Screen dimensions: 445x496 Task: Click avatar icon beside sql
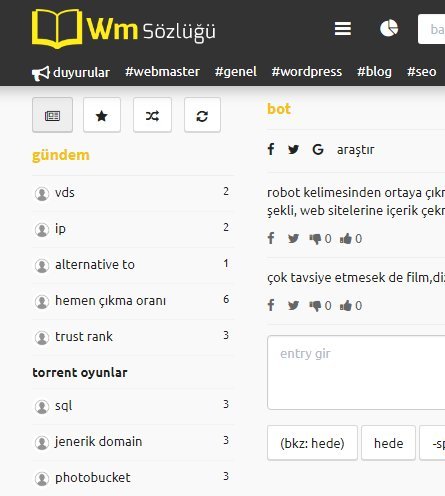click(x=42, y=407)
